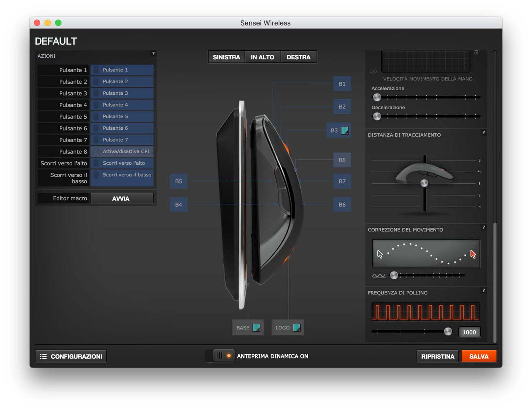Click the movement correction cursor path preview

pyautogui.click(x=426, y=254)
